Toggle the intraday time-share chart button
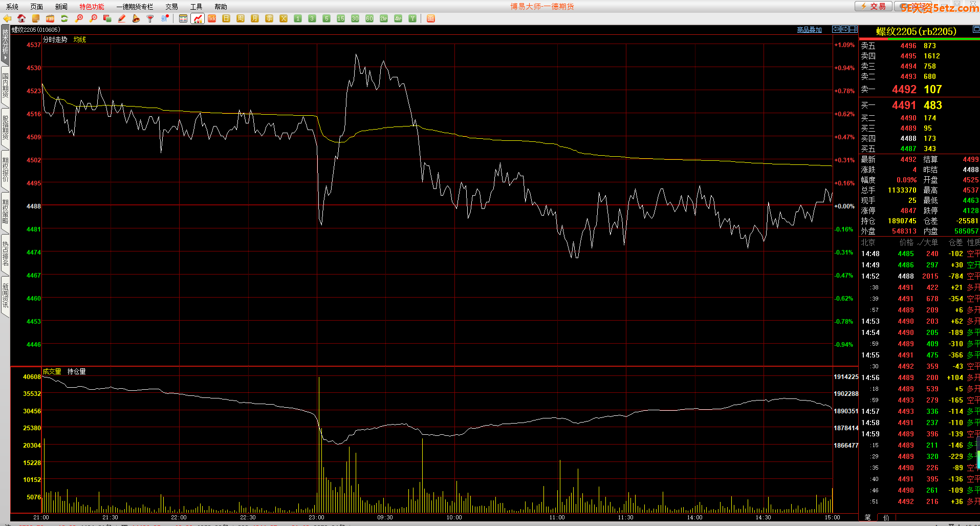Image resolution: width=980 pixels, height=526 pixels. pyautogui.click(x=198, y=18)
